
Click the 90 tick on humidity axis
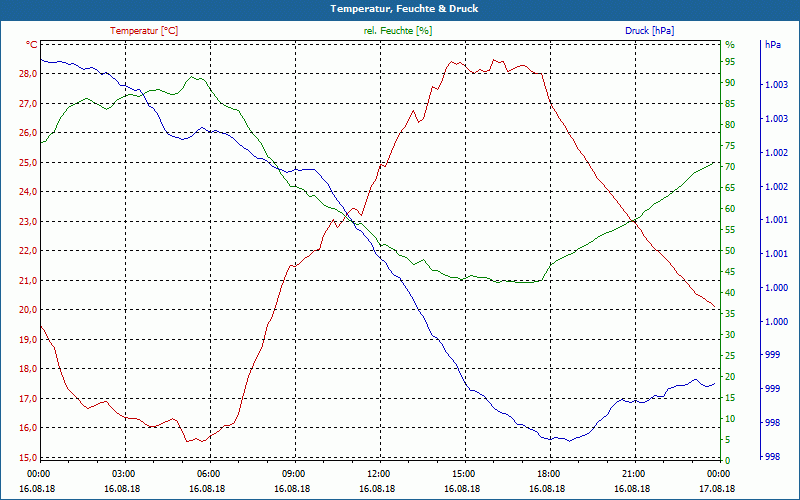click(730, 83)
